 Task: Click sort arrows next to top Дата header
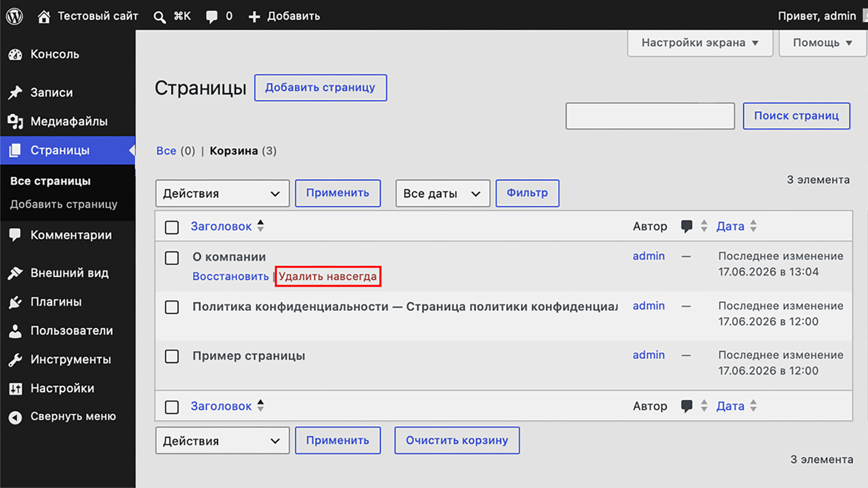click(754, 226)
